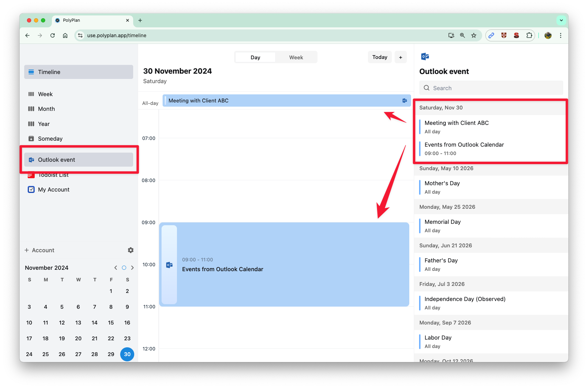The width and height of the screenshot is (588, 388).
Task: Select the Day view tab
Action: pos(255,58)
